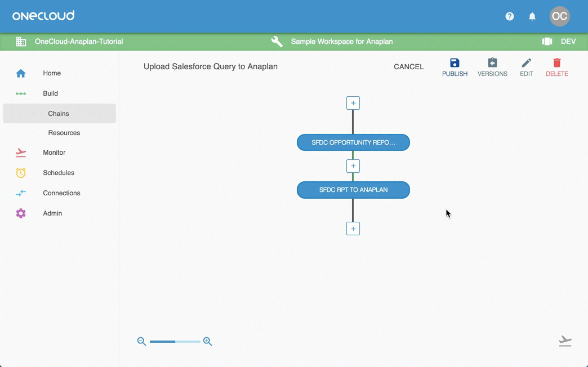
Task: Delete the chain with trash icon
Action: tap(557, 62)
